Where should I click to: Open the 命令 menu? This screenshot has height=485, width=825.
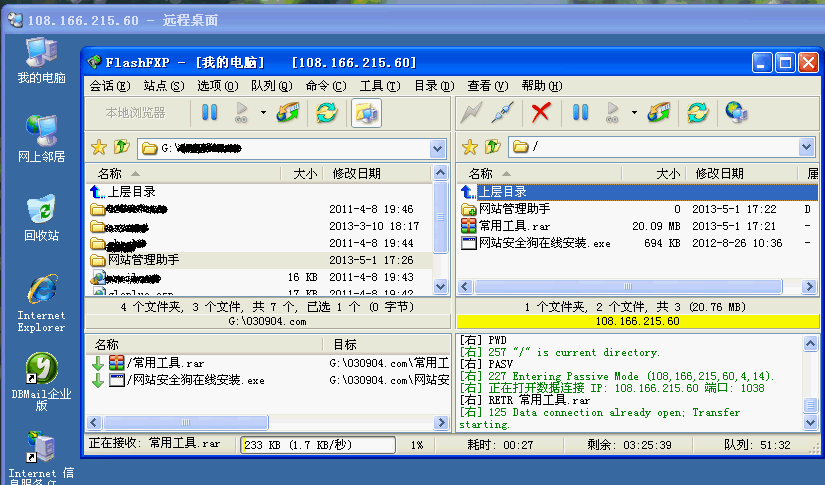click(x=326, y=86)
